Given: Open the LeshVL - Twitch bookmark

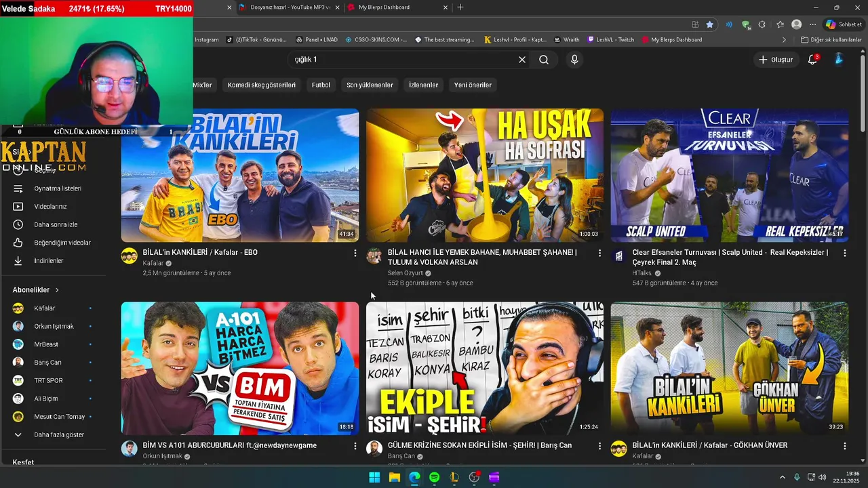Looking at the screenshot, I should (x=611, y=40).
